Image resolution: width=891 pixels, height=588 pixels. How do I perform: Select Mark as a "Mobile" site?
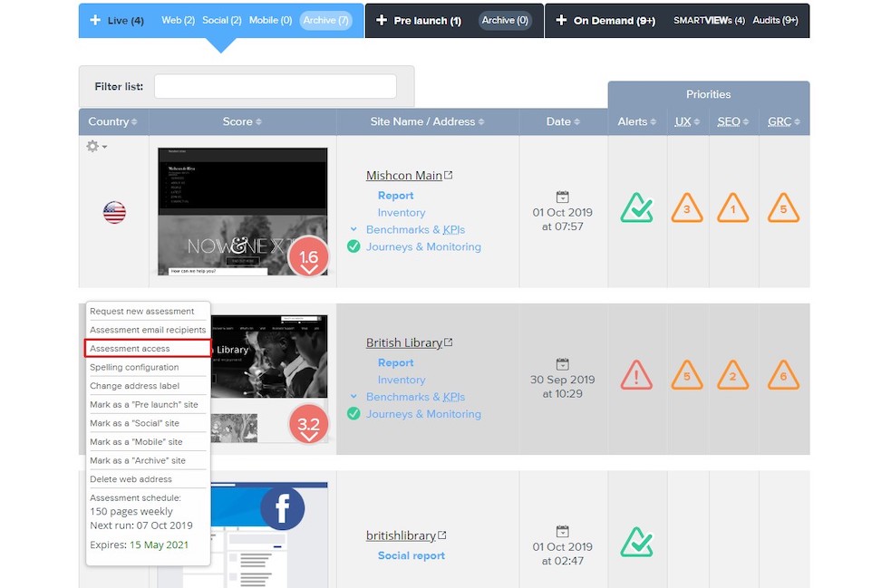point(136,442)
